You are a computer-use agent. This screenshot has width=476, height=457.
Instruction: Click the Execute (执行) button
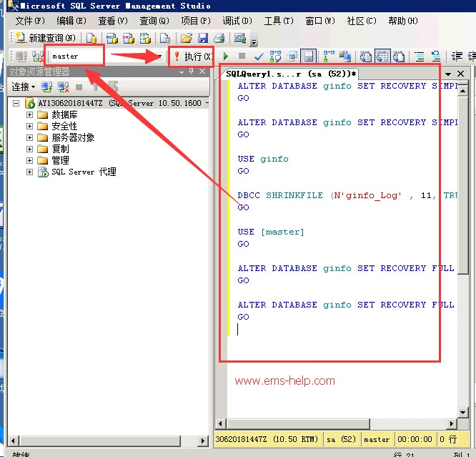(x=193, y=56)
